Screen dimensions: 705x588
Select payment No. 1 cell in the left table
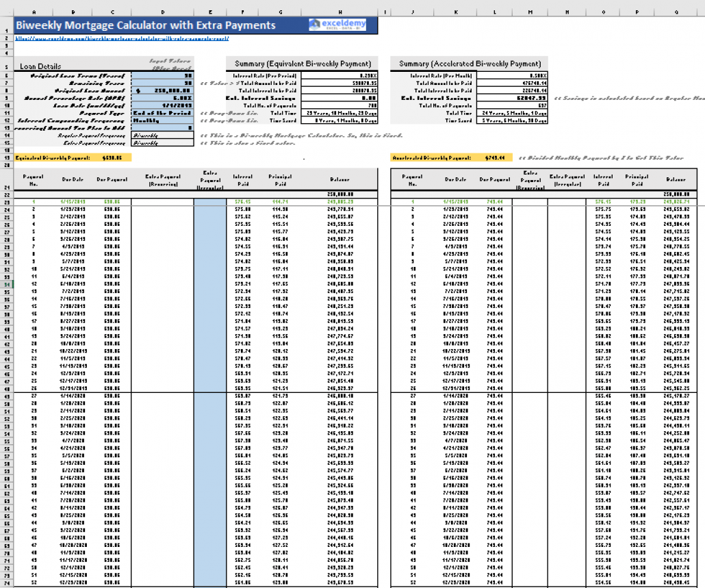click(34, 202)
